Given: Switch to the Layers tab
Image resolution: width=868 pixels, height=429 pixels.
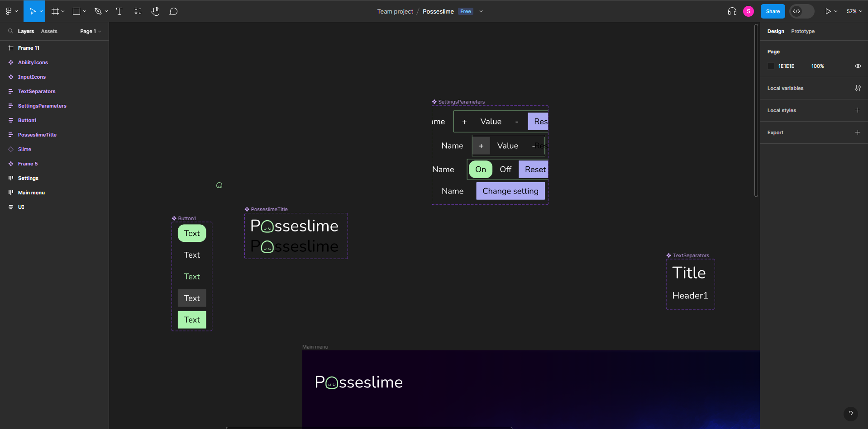Looking at the screenshot, I should point(26,31).
